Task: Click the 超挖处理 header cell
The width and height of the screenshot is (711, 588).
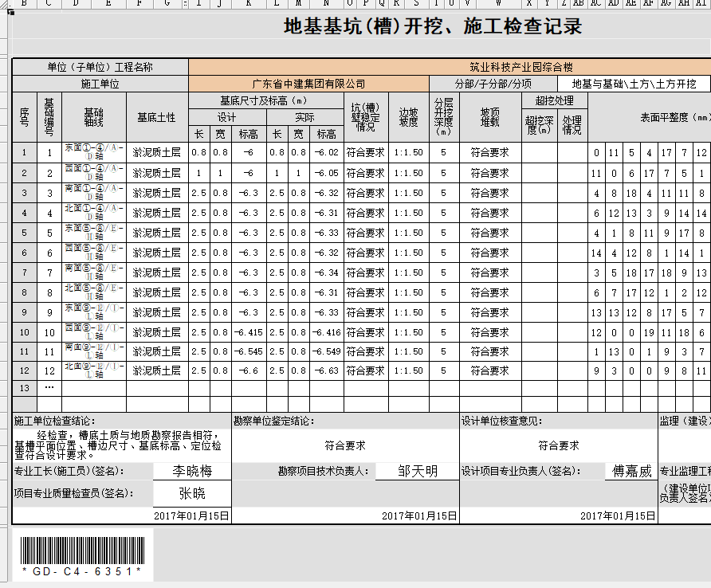Action: 555,100
